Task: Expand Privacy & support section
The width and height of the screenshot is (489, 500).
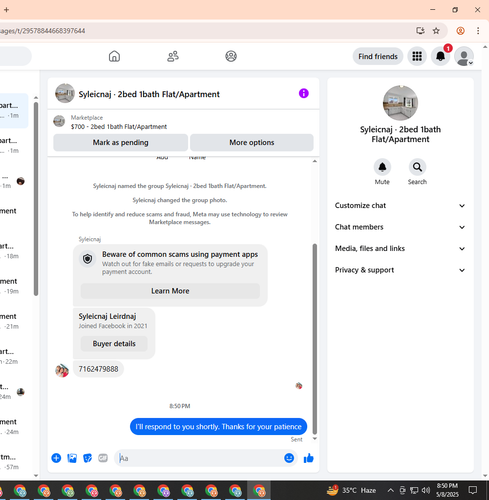Action: coord(400,270)
